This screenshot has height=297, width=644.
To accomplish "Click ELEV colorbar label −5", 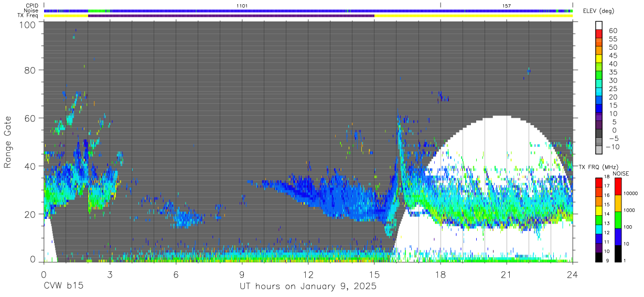I will [x=613, y=138].
